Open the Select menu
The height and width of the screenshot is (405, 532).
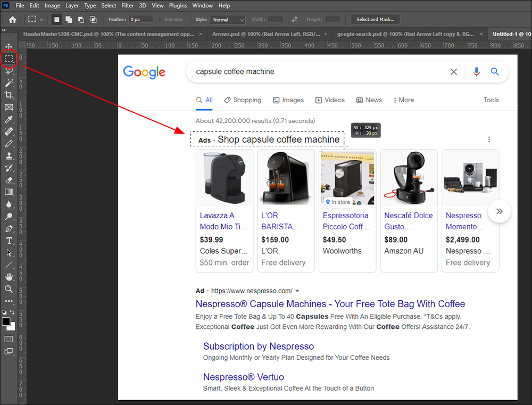point(109,5)
